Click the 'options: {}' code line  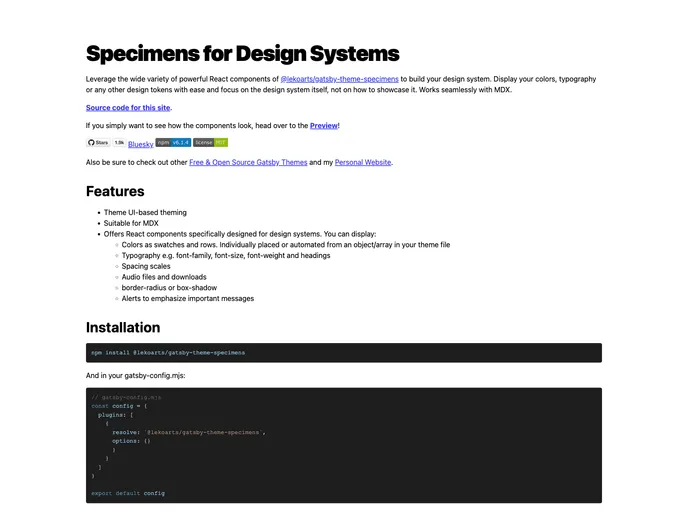131,441
